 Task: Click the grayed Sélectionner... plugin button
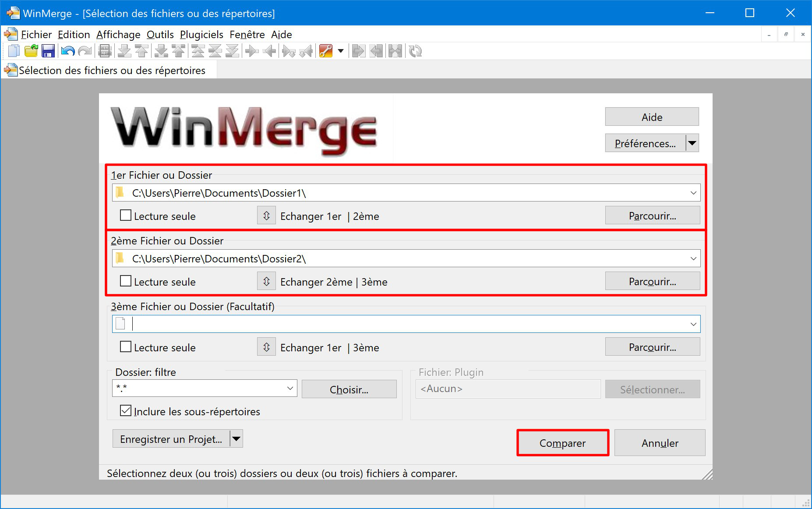point(653,389)
